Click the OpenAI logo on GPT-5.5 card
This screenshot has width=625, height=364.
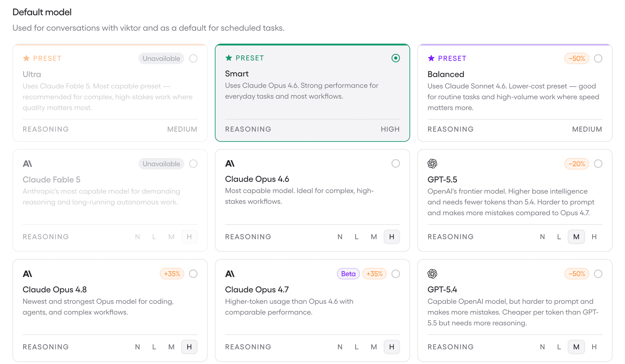[432, 164]
